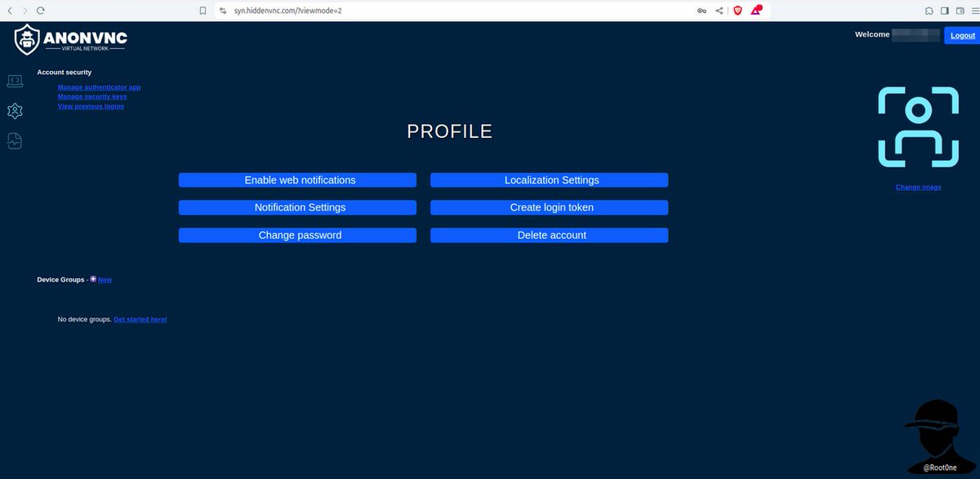Click the password key icon in address bar

tap(702, 11)
